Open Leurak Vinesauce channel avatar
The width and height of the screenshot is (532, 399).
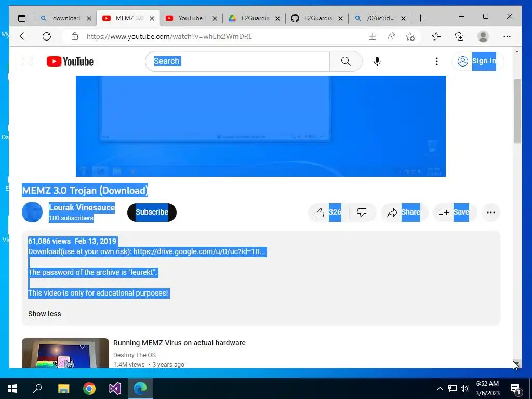32,212
